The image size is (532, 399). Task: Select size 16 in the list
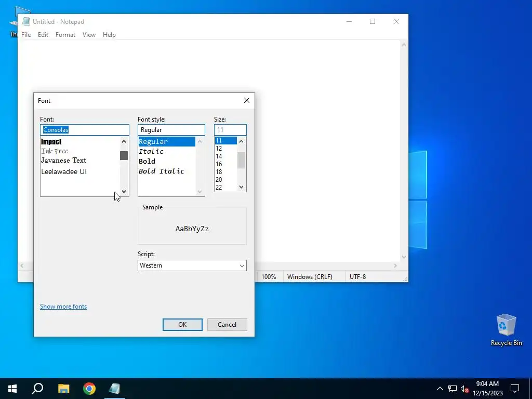click(x=225, y=164)
